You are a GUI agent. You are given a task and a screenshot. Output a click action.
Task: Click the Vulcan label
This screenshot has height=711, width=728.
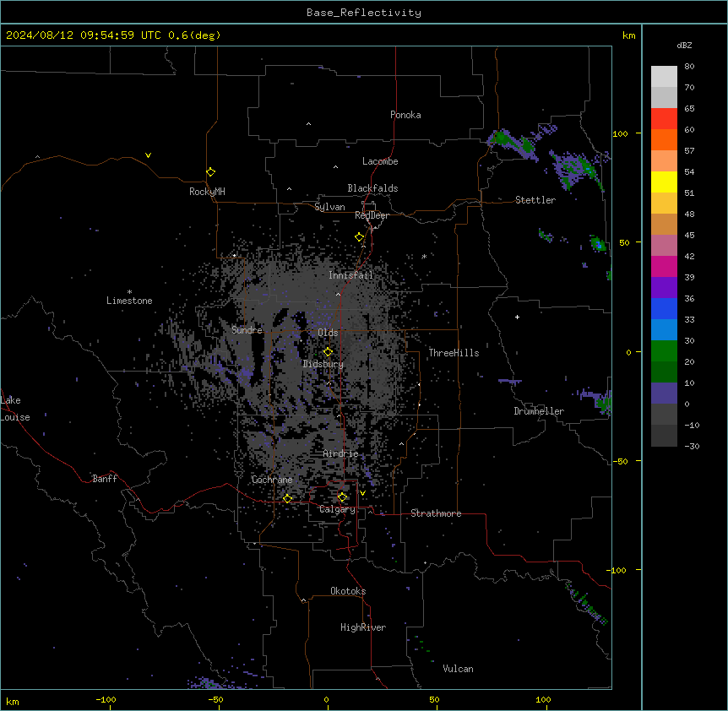click(x=458, y=669)
